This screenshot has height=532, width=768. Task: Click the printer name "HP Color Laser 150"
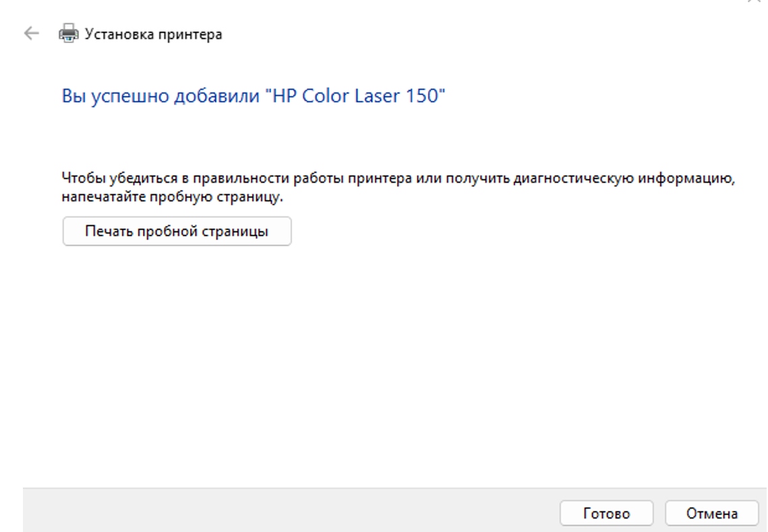356,96
